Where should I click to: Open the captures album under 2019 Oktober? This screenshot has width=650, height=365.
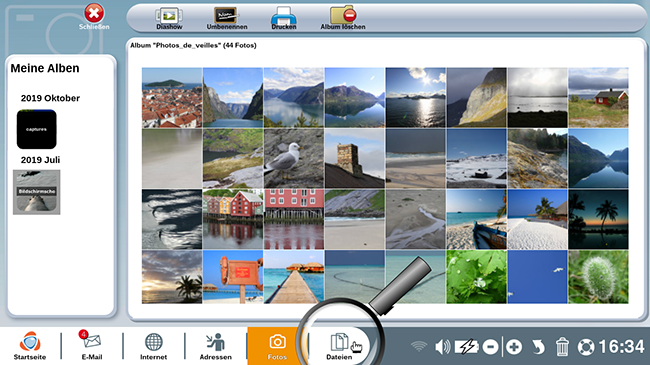tap(36, 129)
